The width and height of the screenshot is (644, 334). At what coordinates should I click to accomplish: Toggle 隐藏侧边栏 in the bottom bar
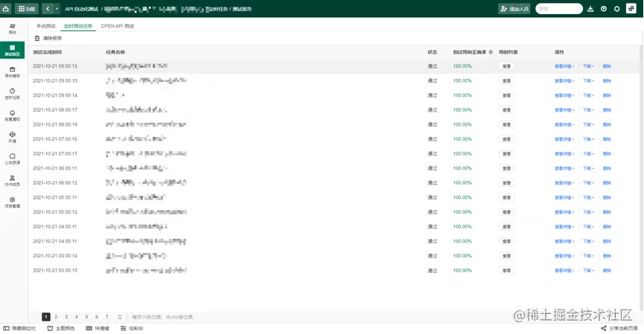point(20,328)
